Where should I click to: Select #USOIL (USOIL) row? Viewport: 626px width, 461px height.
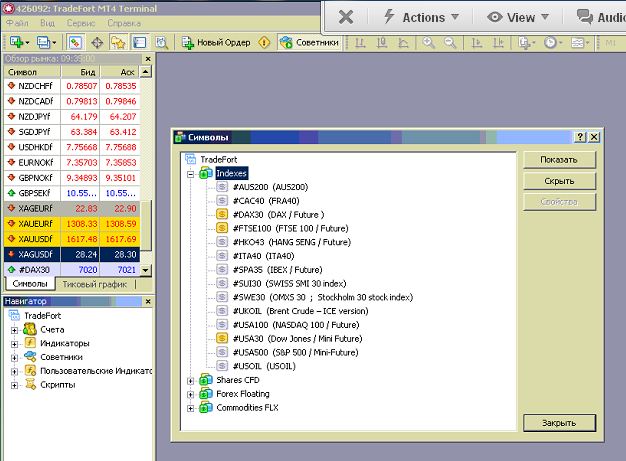[264, 366]
